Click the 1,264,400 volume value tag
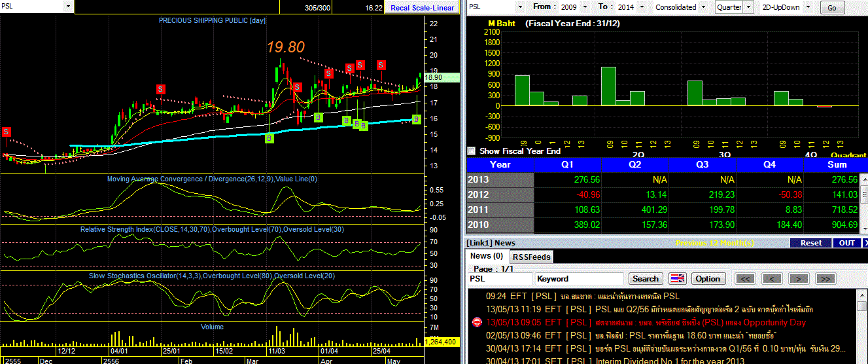This screenshot has height=364, width=868. coord(441,342)
